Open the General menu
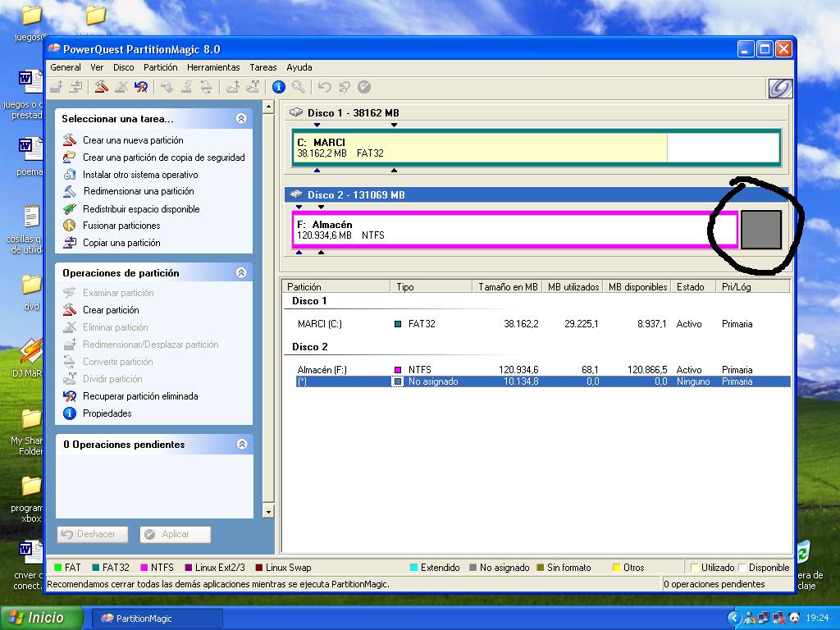The image size is (840, 630). click(x=66, y=67)
